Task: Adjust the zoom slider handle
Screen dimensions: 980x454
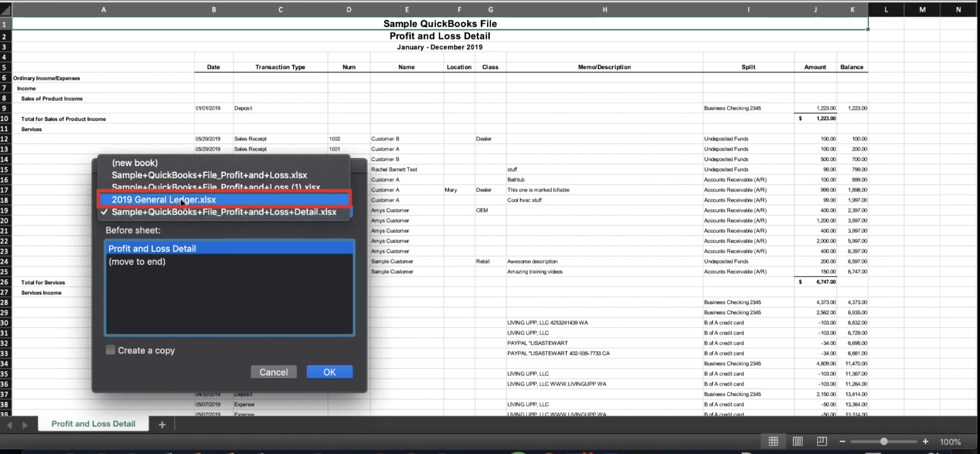Action: [x=884, y=441]
